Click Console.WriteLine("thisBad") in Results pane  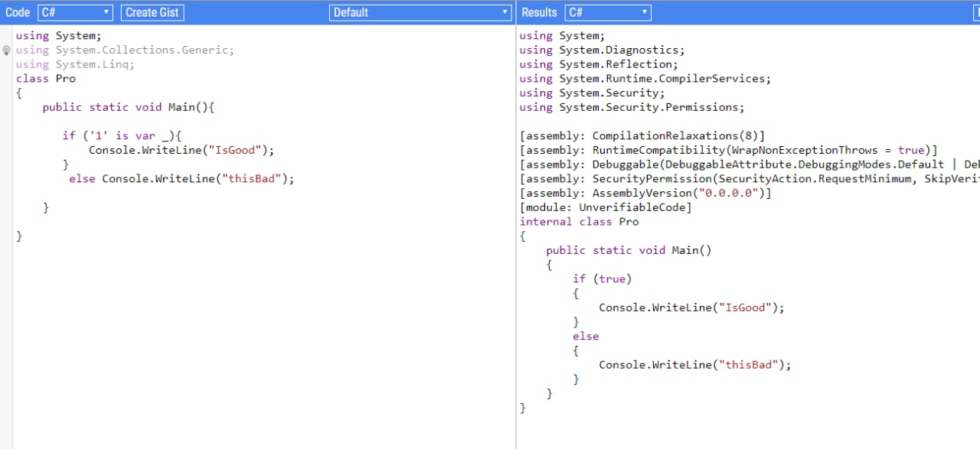[694, 365]
